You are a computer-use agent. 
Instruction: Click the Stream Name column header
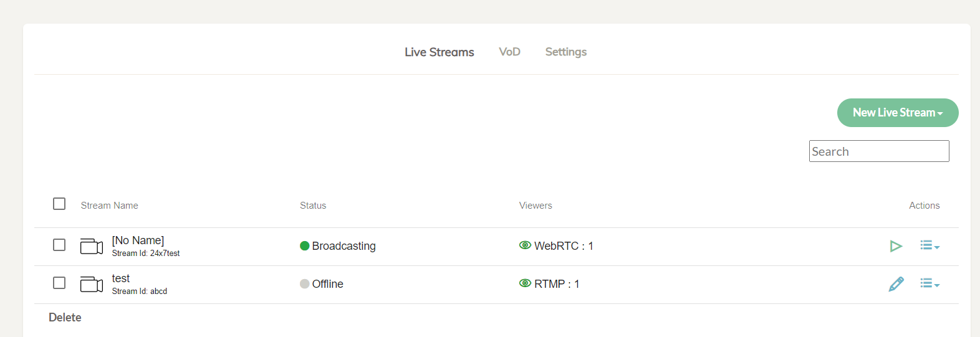(109, 206)
